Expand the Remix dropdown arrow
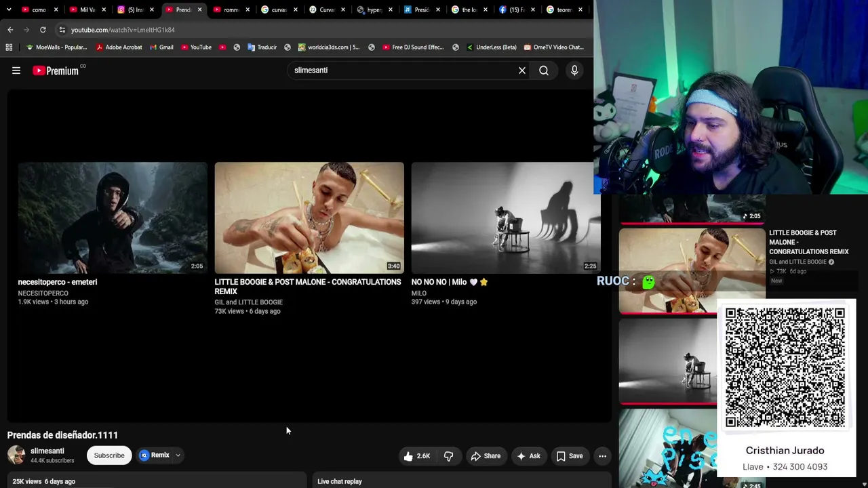This screenshot has width=868, height=488. [x=178, y=455]
